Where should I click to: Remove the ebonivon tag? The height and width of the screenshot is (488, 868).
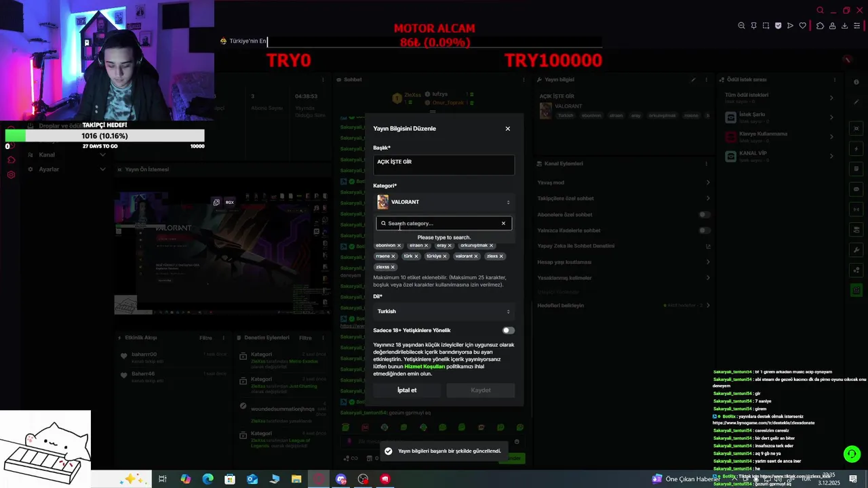[x=399, y=245]
